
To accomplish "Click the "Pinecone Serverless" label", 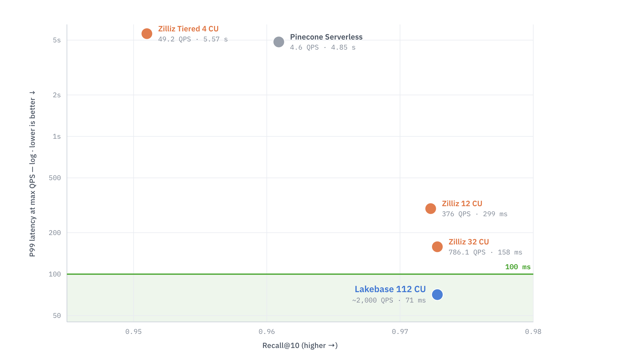I will pos(326,37).
